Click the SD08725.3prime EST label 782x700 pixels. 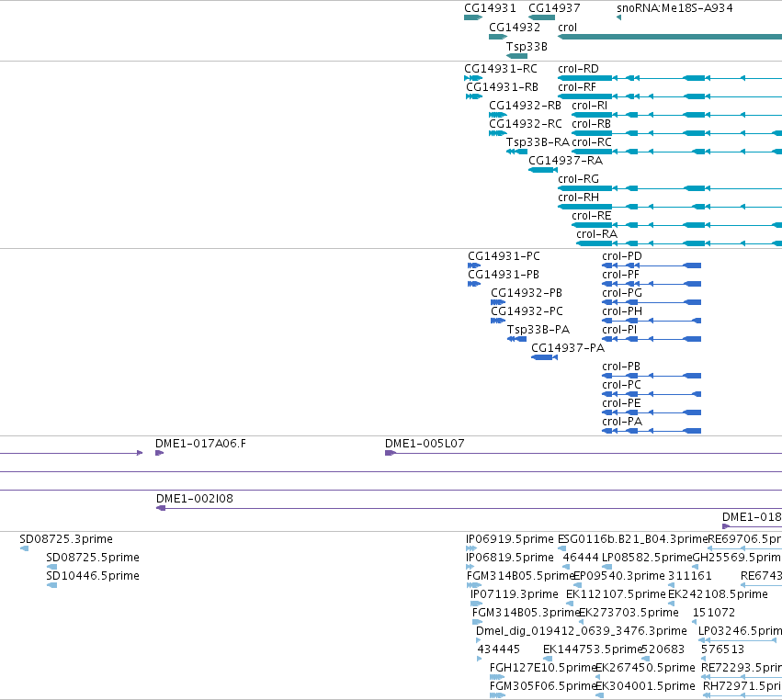(66, 539)
